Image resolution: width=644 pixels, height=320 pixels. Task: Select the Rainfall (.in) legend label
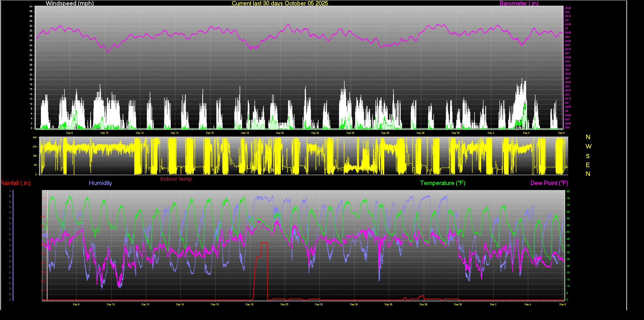click(15, 183)
